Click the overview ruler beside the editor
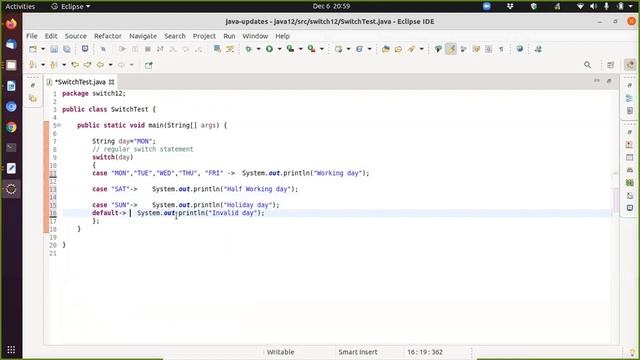 [x=616, y=216]
